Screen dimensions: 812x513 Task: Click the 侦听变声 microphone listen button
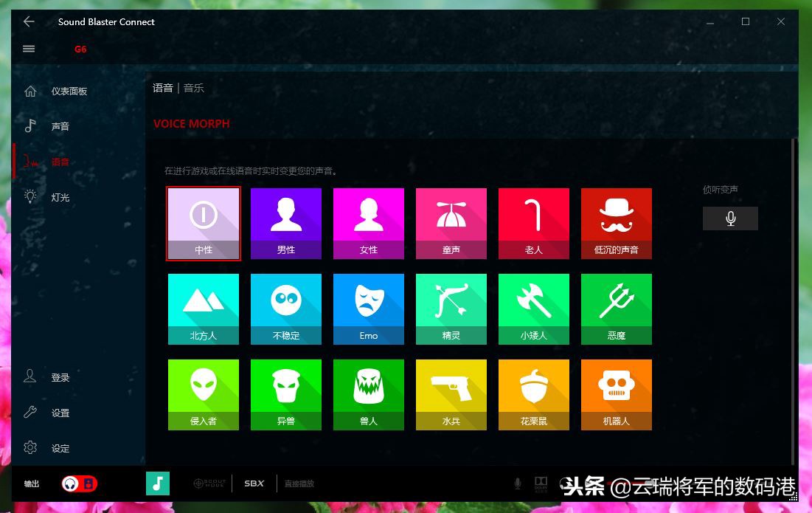[730, 218]
